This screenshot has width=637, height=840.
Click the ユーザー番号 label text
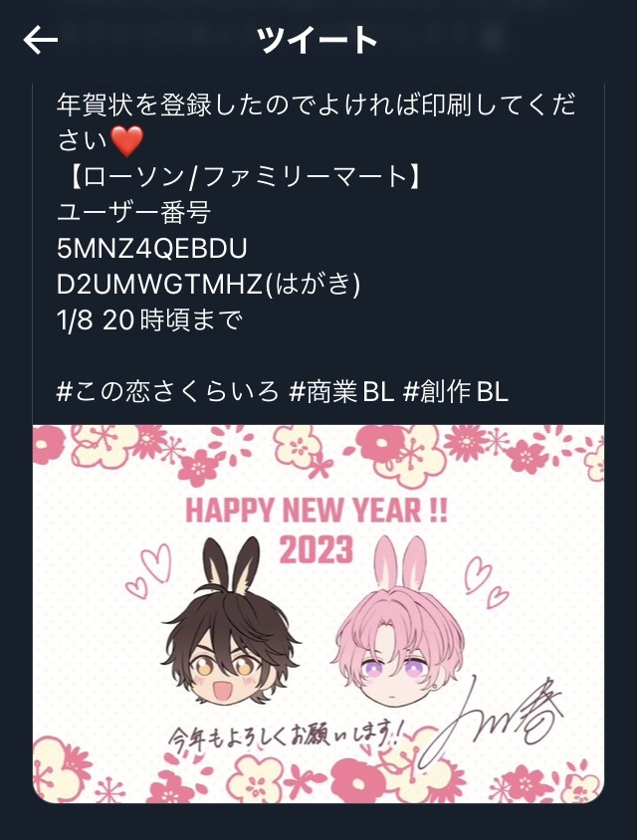134,213
